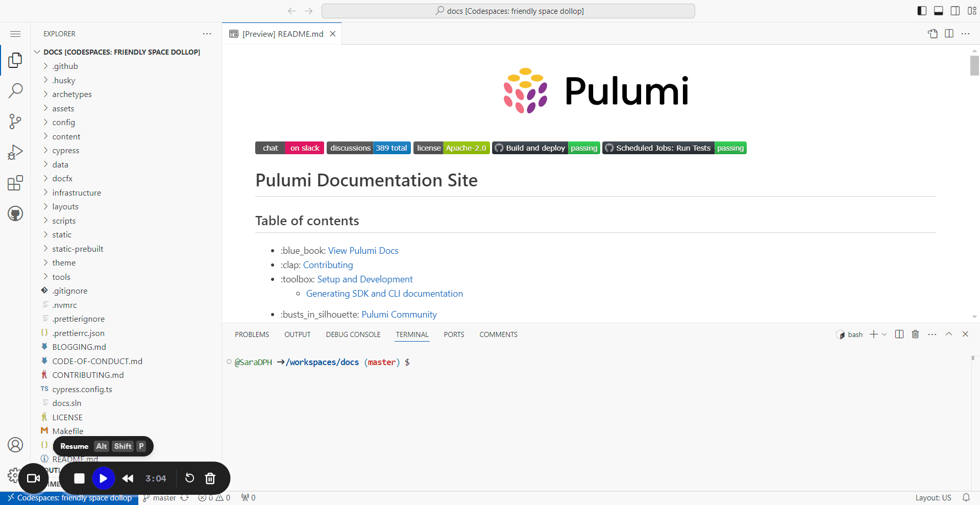Create a new terminal with plus icon
The width and height of the screenshot is (980, 505).
(x=874, y=334)
